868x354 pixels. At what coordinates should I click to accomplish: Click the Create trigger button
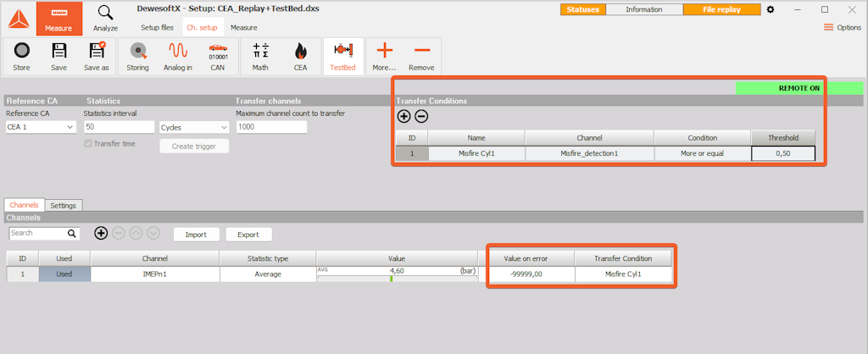click(194, 147)
